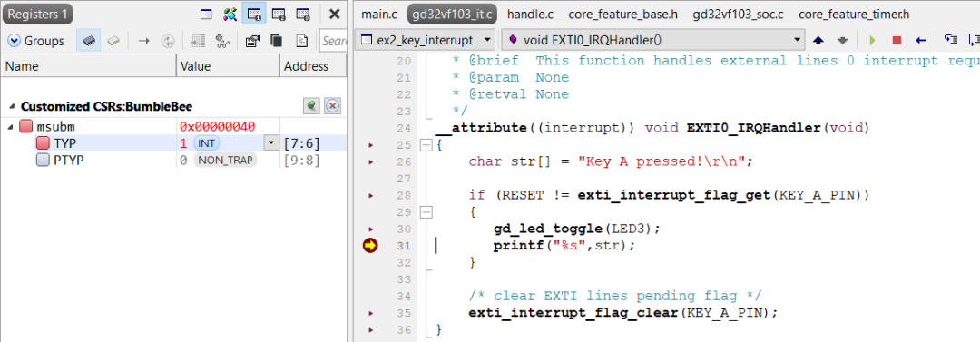Click the register list rows icon
Viewport: 980px width, 342px height.
pyautogui.click(x=198, y=41)
